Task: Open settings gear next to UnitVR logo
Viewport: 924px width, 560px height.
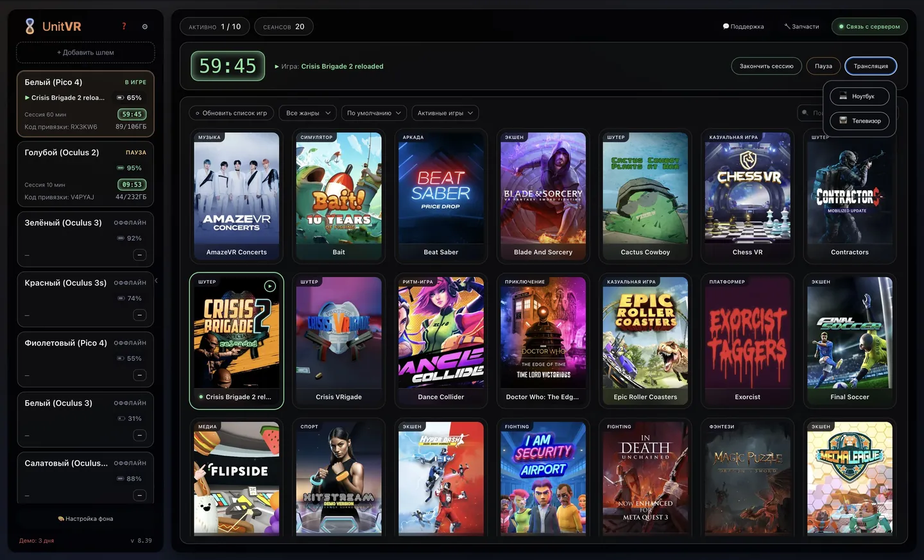Action: coord(145,27)
